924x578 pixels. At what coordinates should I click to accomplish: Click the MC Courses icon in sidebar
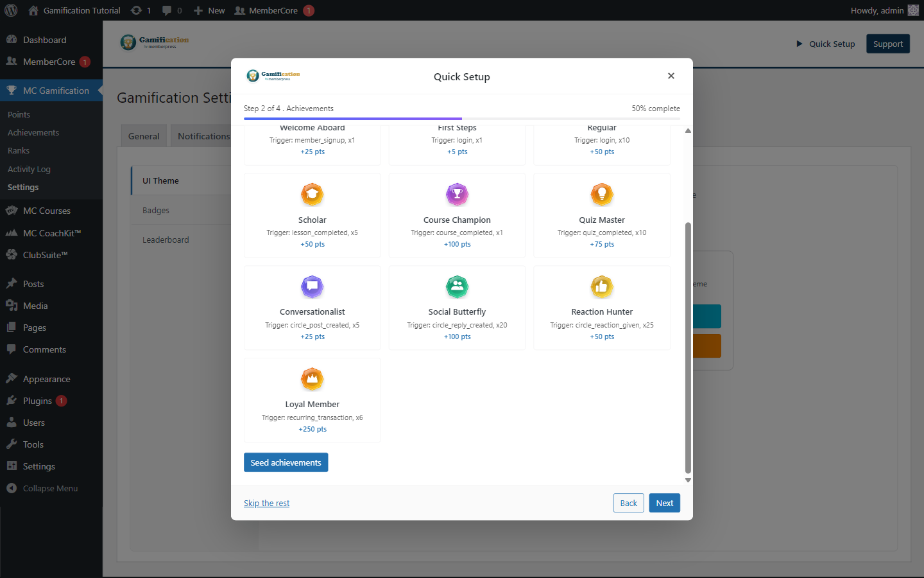12,211
